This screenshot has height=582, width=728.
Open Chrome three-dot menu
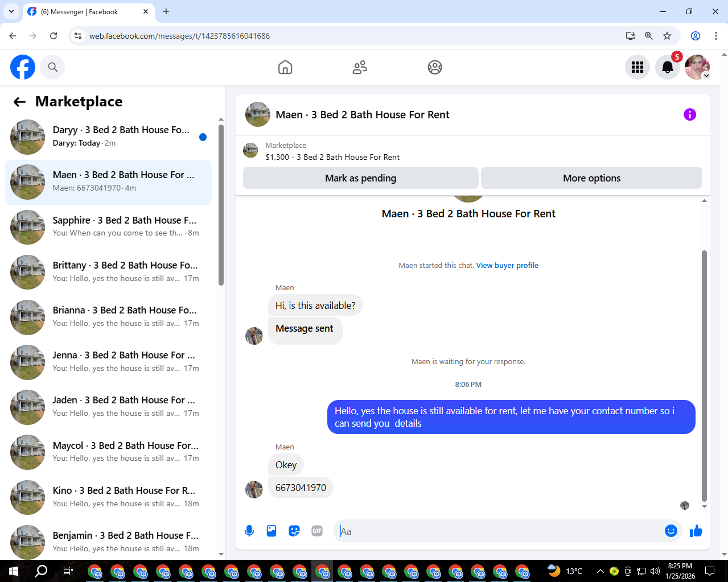click(716, 36)
